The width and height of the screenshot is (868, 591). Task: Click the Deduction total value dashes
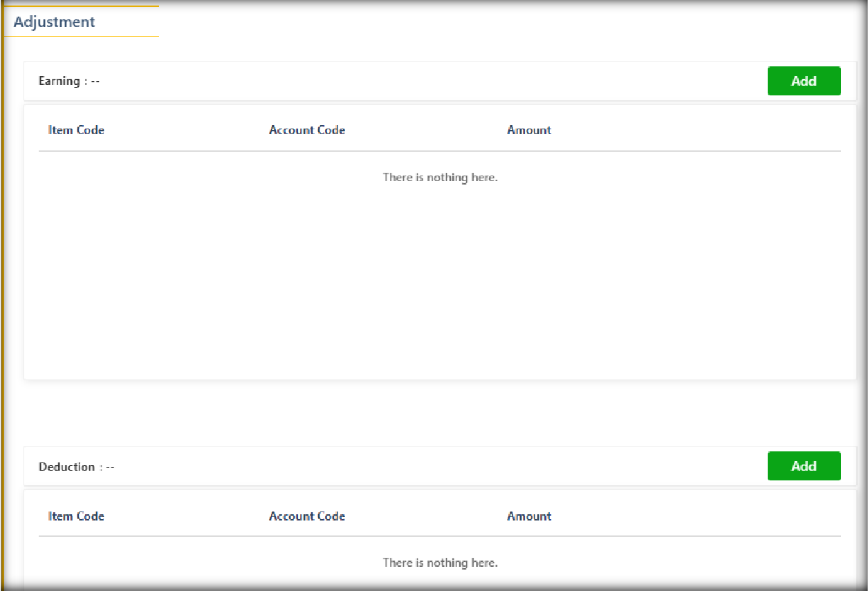[110, 467]
